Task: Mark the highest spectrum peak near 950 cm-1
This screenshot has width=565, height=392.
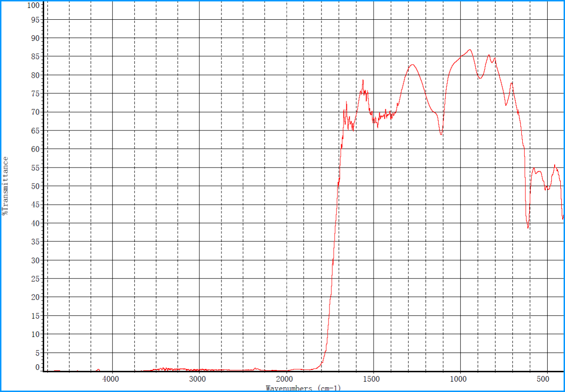Action: pyautogui.click(x=469, y=49)
